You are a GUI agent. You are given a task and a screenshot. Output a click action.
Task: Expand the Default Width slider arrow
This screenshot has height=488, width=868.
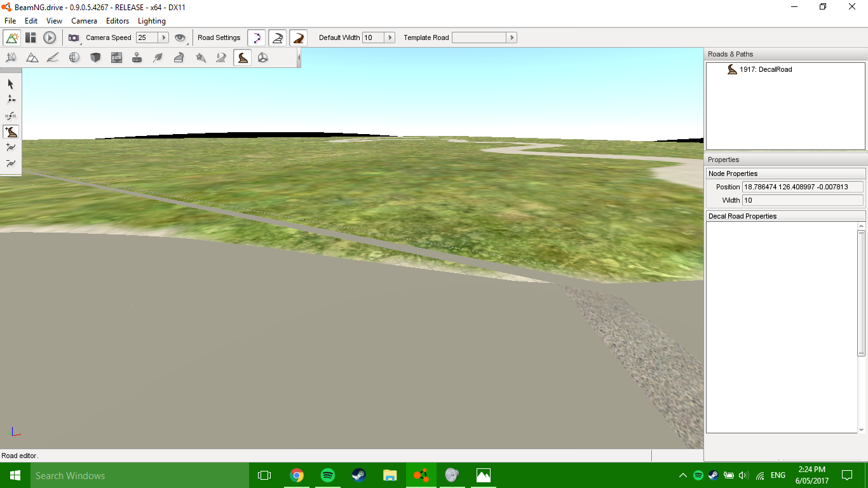click(x=390, y=37)
